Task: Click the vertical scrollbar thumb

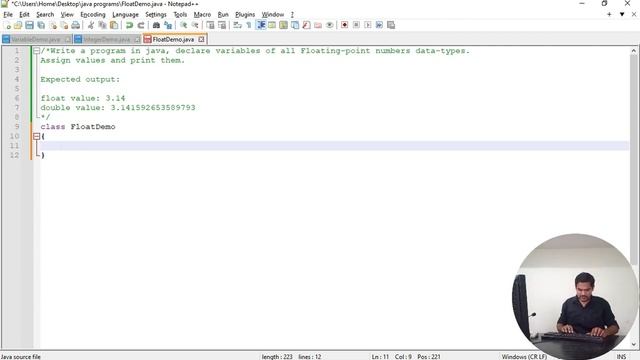Action: pos(633,159)
